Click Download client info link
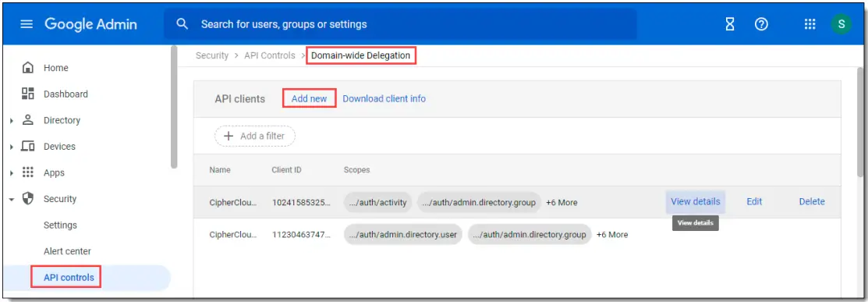Viewport: 868px width, 302px height. pyautogui.click(x=384, y=98)
